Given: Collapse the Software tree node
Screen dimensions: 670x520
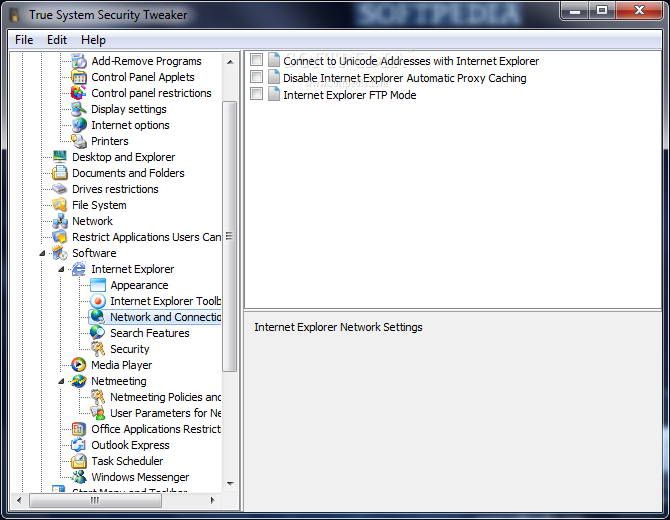Looking at the screenshot, I should (42, 253).
